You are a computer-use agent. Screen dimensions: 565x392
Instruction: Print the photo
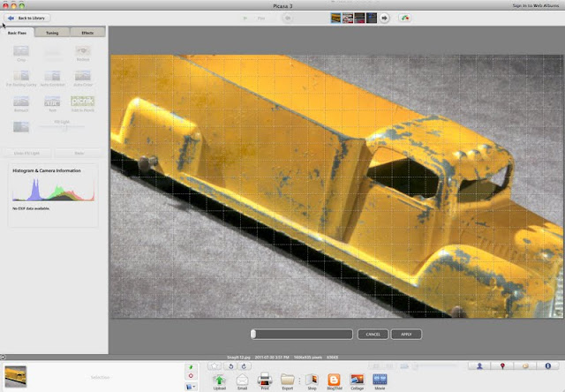pyautogui.click(x=265, y=381)
